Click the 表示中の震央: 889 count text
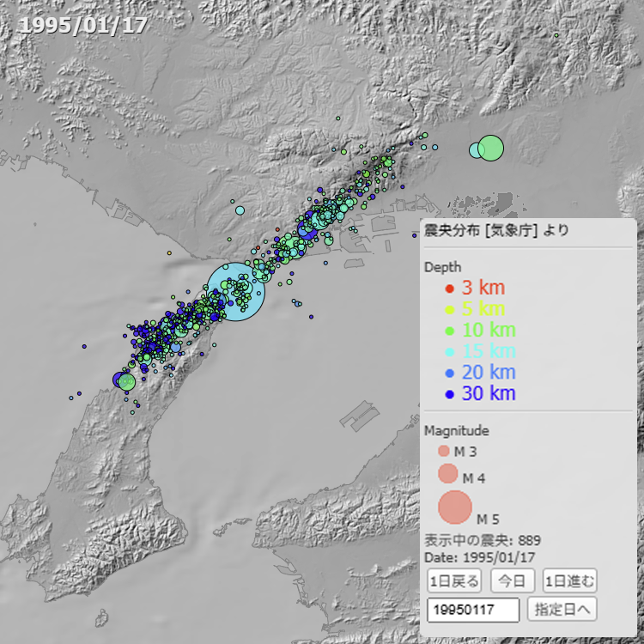The image size is (644, 644). (483, 540)
